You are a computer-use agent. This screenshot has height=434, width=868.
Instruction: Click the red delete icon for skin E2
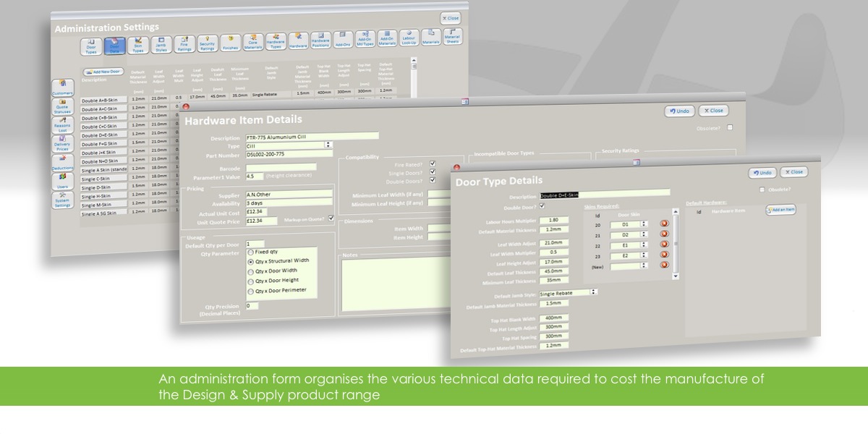pos(664,255)
